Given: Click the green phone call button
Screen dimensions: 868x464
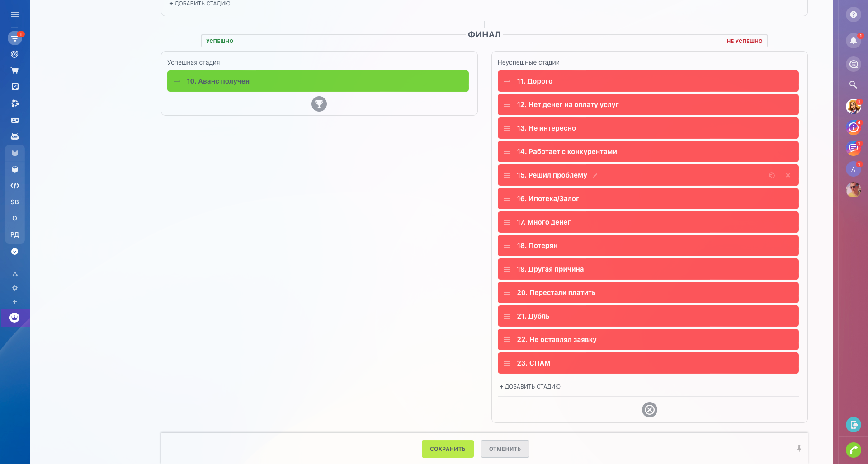Looking at the screenshot, I should pyautogui.click(x=854, y=450).
